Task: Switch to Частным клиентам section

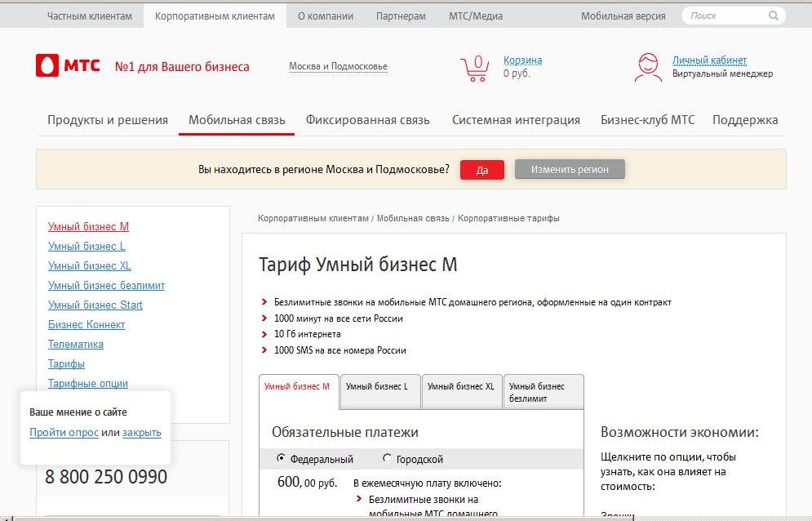Action: (90, 16)
